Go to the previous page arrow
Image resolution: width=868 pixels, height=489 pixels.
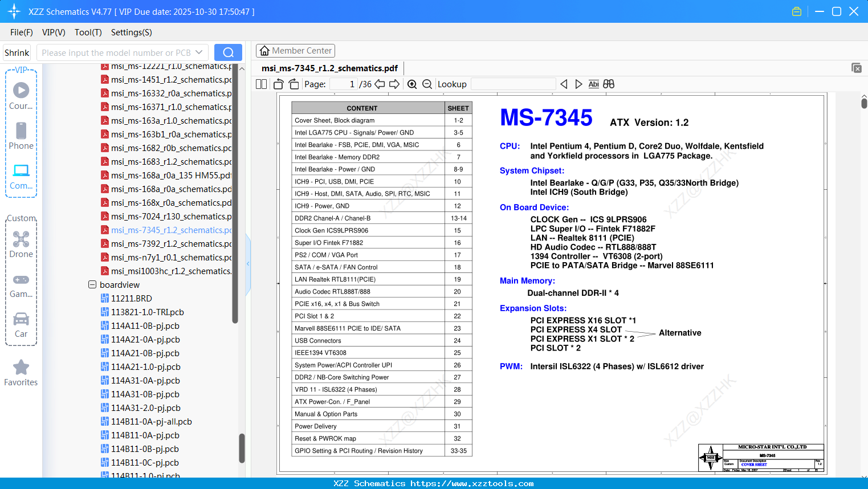tap(380, 84)
